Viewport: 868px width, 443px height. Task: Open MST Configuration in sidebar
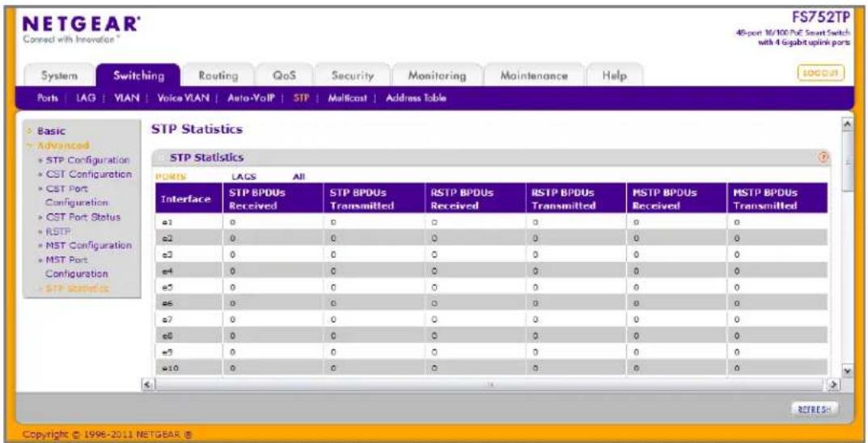(x=87, y=245)
